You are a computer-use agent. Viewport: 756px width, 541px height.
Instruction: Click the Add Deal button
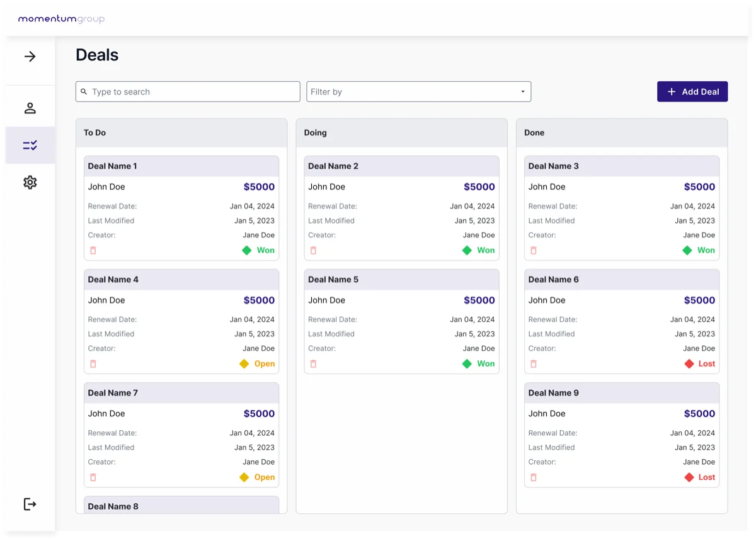click(692, 92)
